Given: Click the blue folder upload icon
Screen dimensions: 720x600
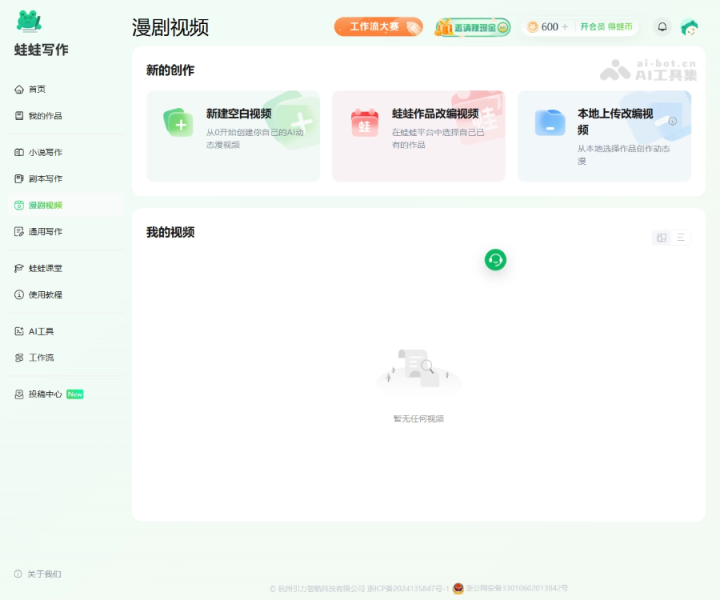Looking at the screenshot, I should 550,123.
